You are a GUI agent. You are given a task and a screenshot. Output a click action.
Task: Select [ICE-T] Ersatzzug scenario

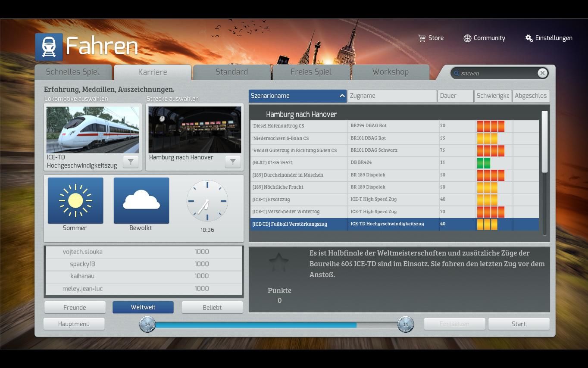tap(299, 200)
